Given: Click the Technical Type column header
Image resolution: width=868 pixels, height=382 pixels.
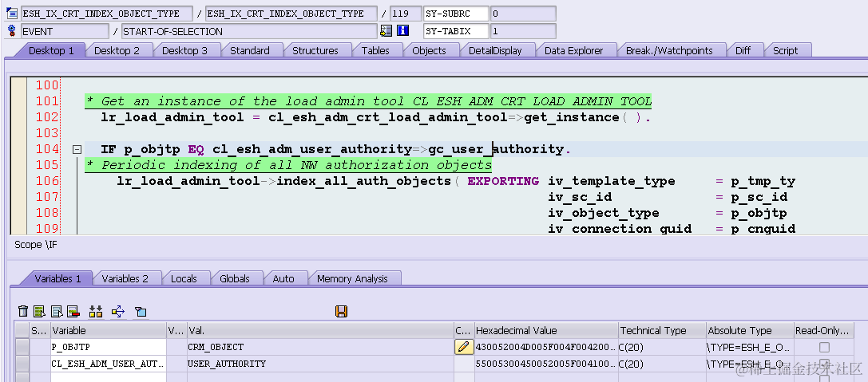Looking at the screenshot, I should [x=662, y=331].
